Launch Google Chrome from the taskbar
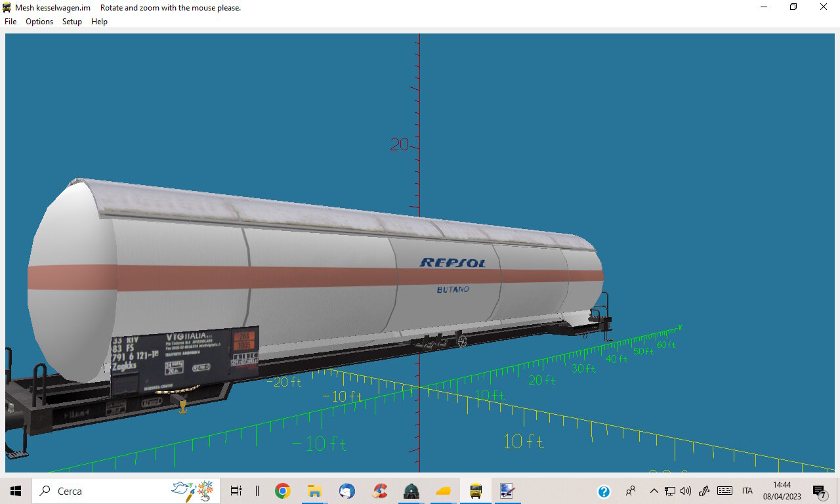Viewport: 840px width, 504px height. click(283, 491)
